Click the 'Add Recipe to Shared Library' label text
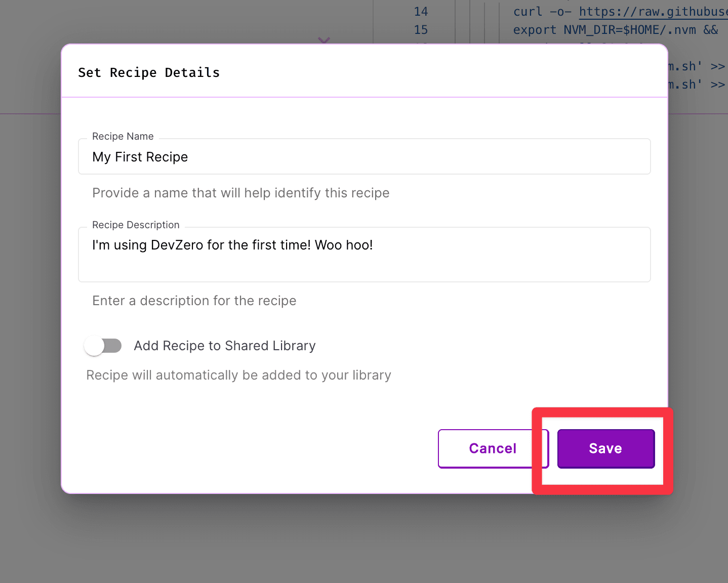728x583 pixels. tap(224, 346)
